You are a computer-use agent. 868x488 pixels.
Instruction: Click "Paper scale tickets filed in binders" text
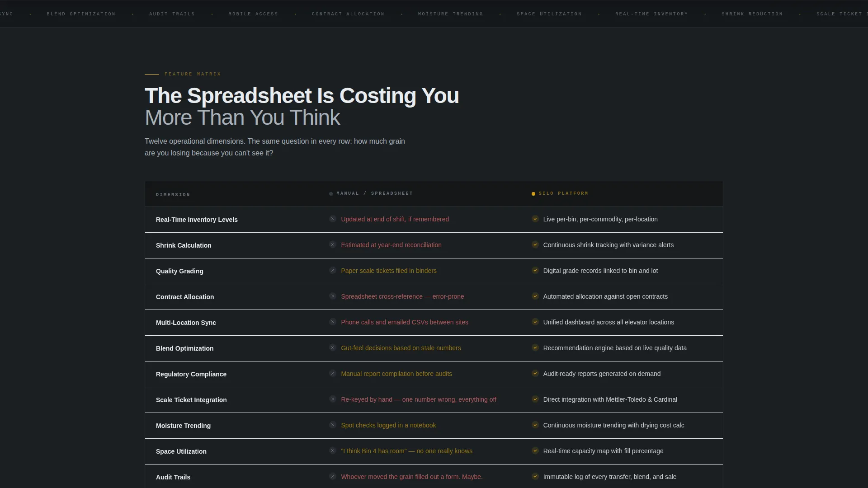[x=389, y=271]
